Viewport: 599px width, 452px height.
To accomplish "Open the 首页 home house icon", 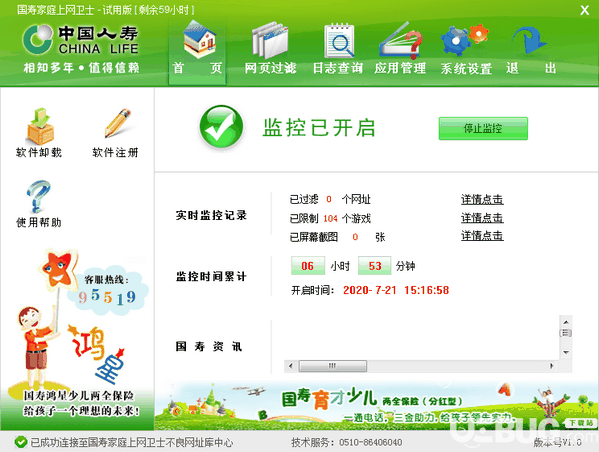I will coord(199,39).
